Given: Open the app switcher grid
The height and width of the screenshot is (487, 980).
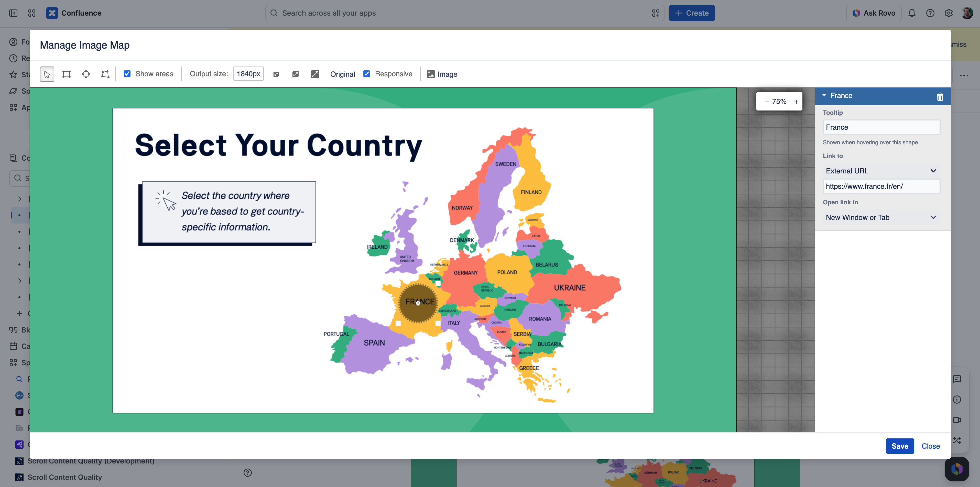Looking at the screenshot, I should point(31,13).
